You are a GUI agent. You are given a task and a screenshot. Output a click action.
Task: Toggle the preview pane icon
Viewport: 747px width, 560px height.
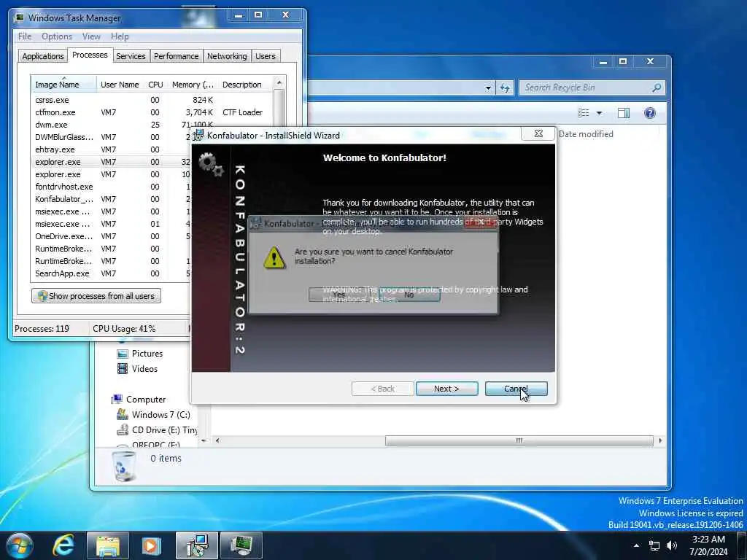(623, 113)
